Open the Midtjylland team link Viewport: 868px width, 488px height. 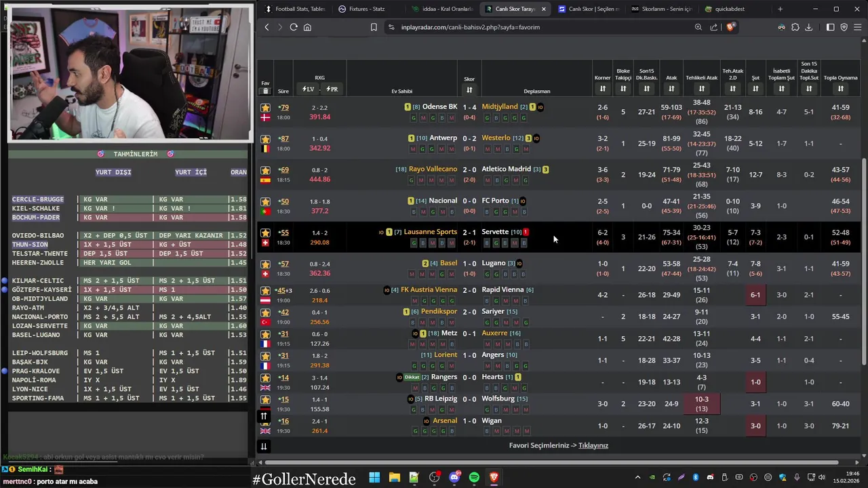[x=500, y=106]
